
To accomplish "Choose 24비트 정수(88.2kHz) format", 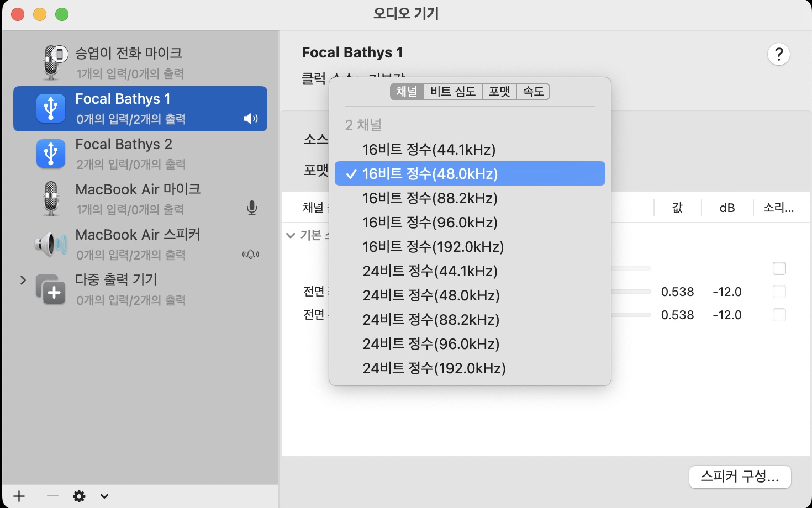I will [470, 319].
